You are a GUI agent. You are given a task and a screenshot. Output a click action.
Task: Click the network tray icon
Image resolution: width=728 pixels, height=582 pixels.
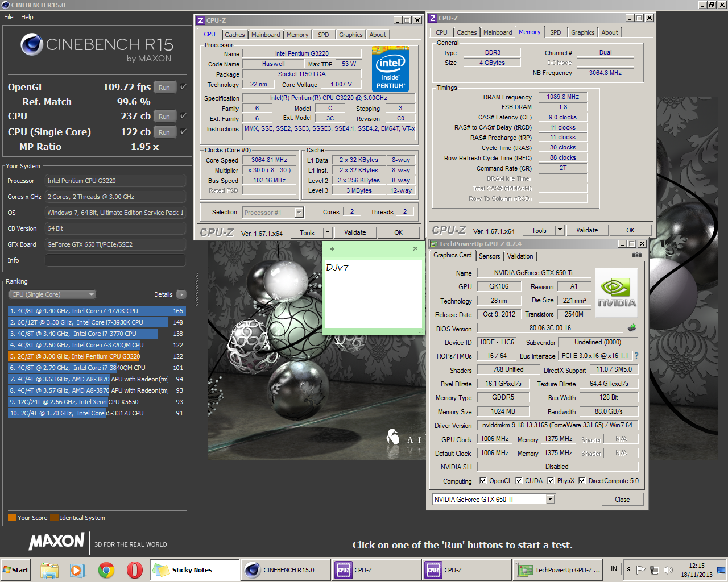(655, 569)
